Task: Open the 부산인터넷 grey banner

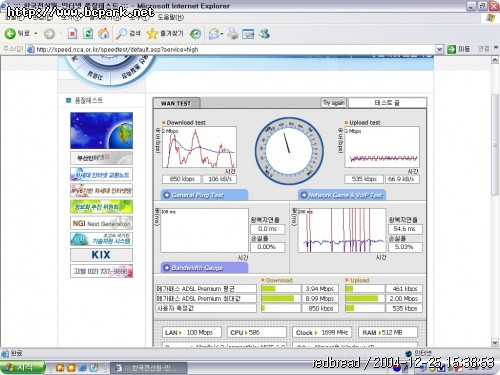Action: 101,158
